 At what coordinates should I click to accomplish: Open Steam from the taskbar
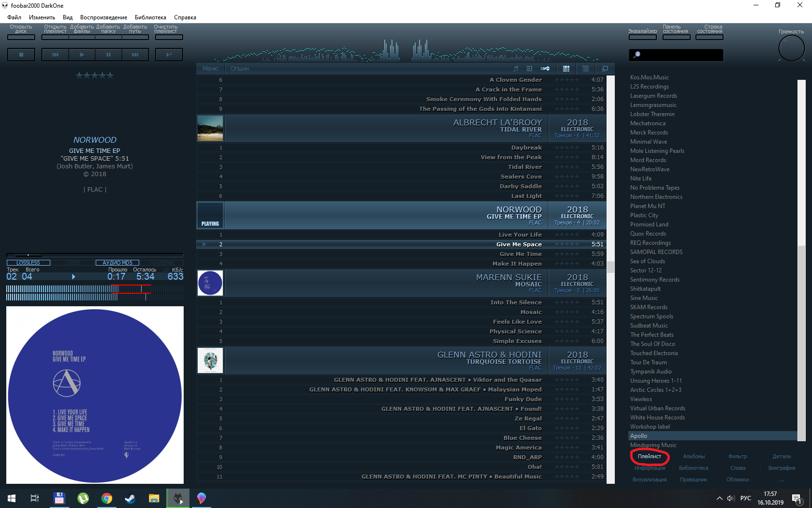(130, 498)
